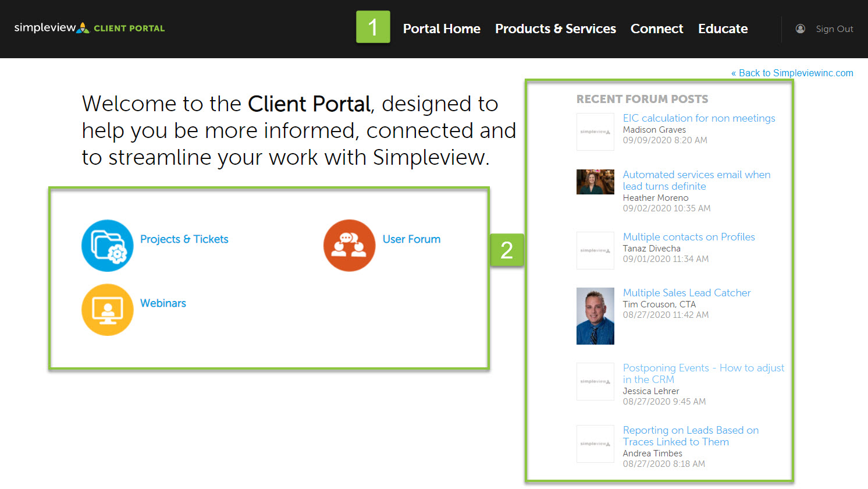Open the Educate menu item
The width and height of the screenshot is (868, 489).
(x=723, y=29)
